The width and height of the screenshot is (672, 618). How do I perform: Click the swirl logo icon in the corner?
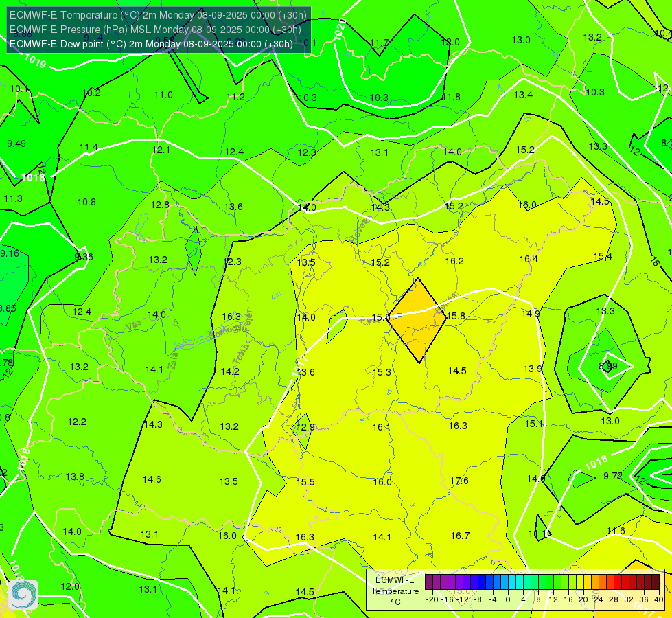coord(23,595)
